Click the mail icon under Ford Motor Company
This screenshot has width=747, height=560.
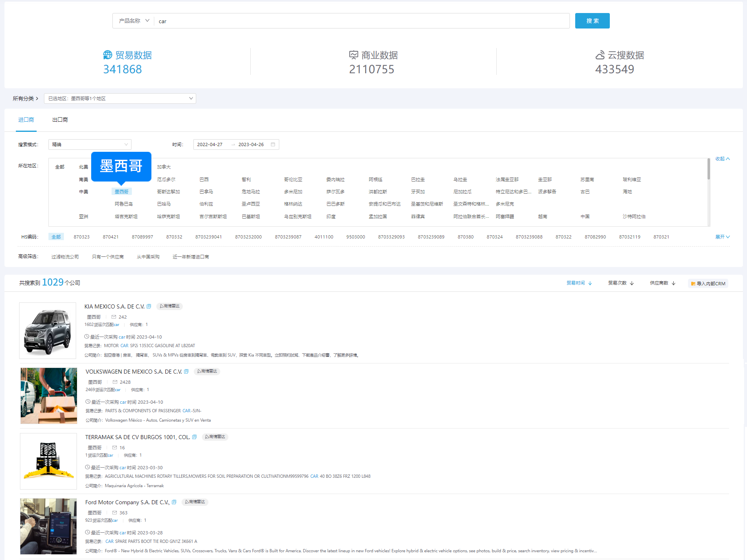[x=115, y=513]
